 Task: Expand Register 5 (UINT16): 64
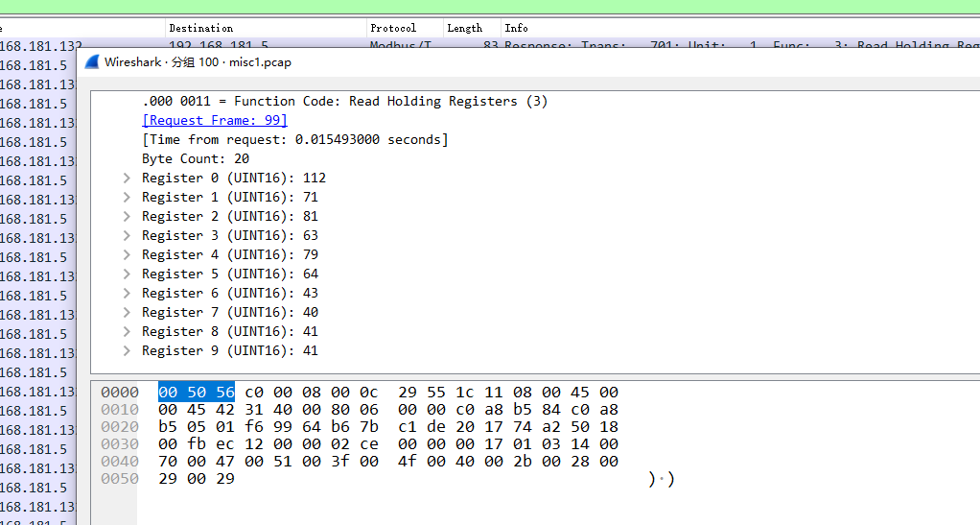(127, 274)
